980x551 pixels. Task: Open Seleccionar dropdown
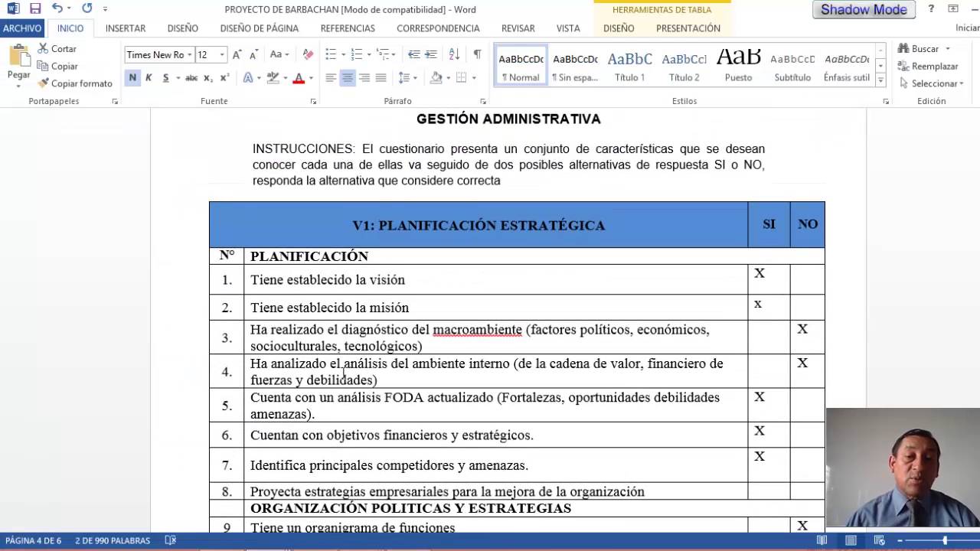(933, 83)
